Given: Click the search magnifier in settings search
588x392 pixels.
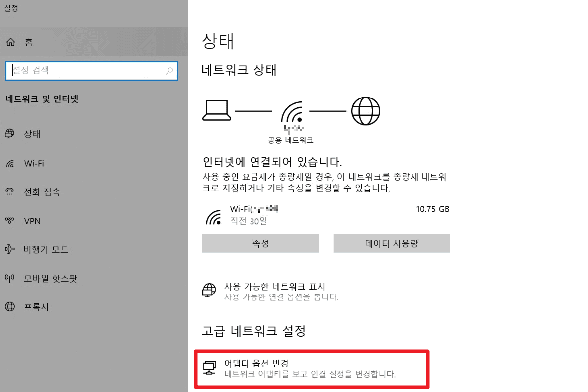Looking at the screenshot, I should tap(169, 71).
